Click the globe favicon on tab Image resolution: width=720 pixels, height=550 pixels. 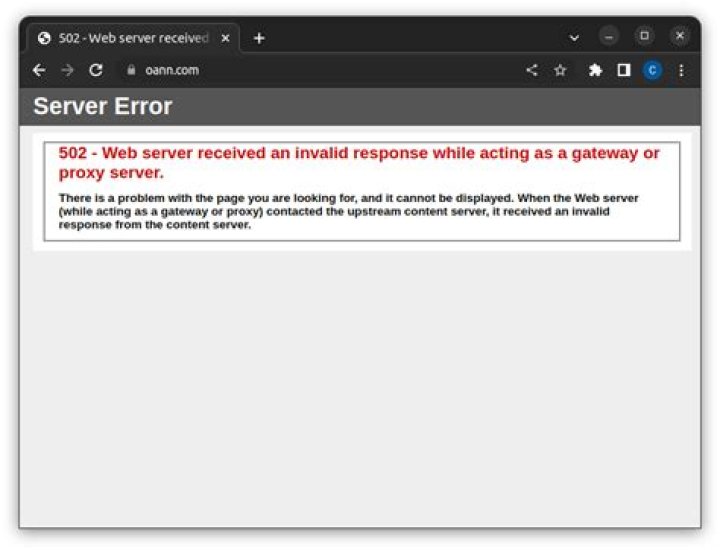pos(44,38)
